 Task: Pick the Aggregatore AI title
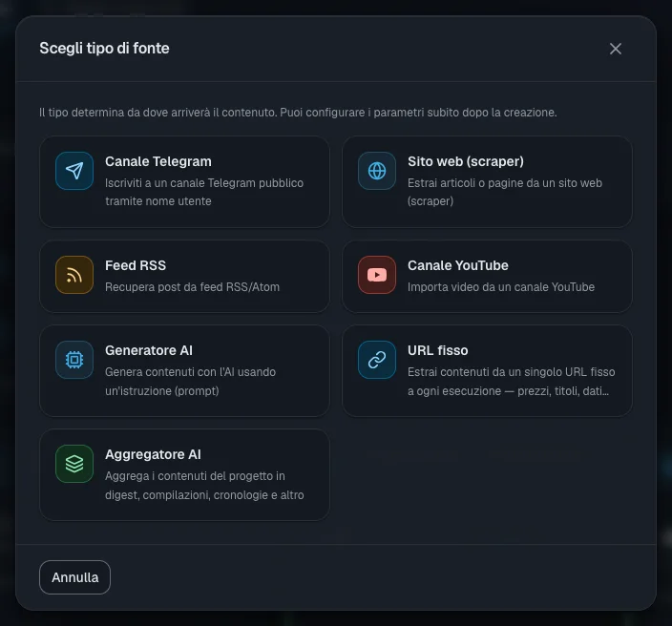(x=153, y=454)
